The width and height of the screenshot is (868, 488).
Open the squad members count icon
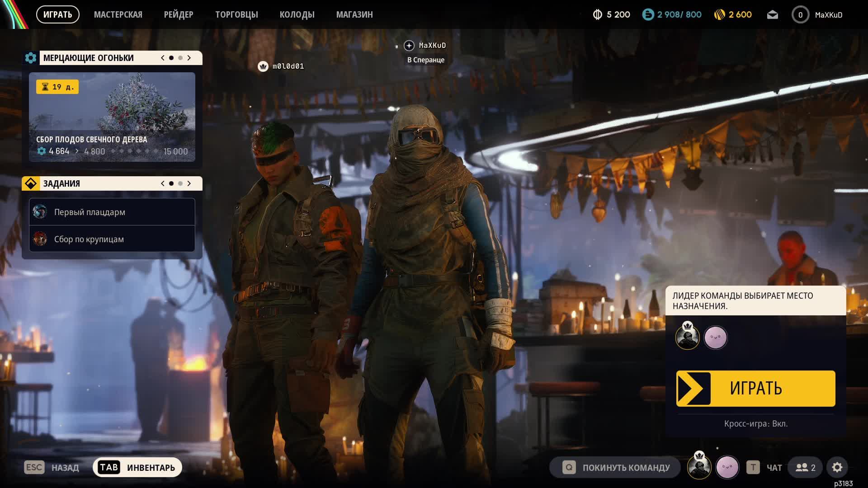click(805, 467)
